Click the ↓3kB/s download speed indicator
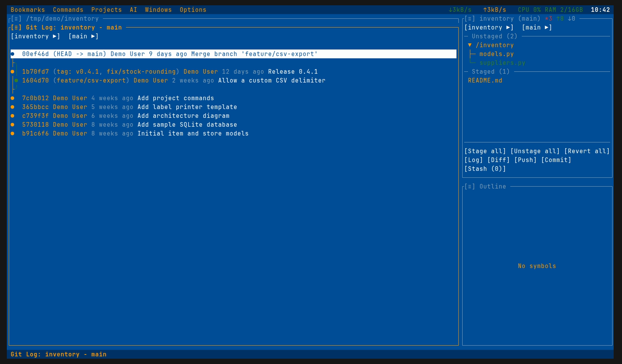Screen dimensions: 622x364 tap(460, 10)
